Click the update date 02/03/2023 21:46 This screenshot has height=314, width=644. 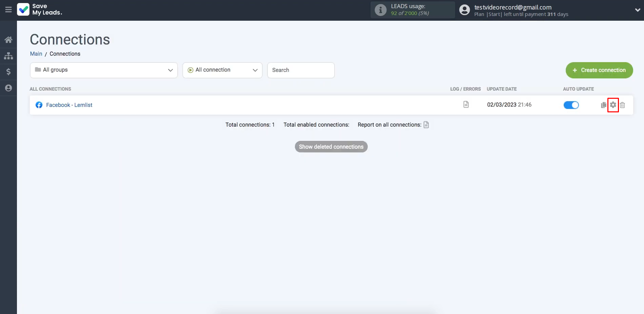pos(509,105)
